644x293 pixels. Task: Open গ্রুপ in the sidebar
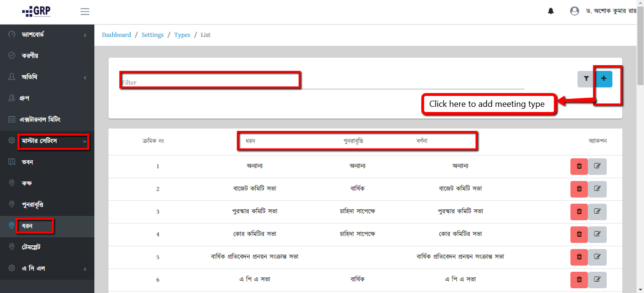(47, 98)
